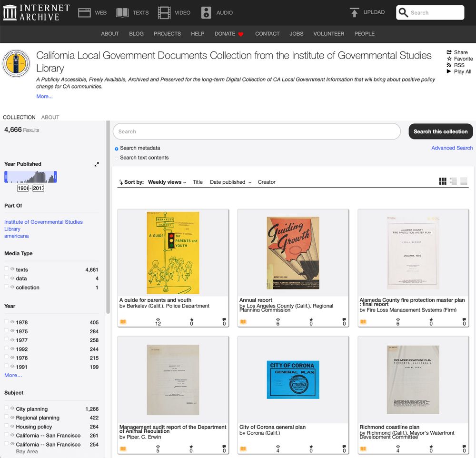Click the Upload arrow icon

pyautogui.click(x=354, y=12)
